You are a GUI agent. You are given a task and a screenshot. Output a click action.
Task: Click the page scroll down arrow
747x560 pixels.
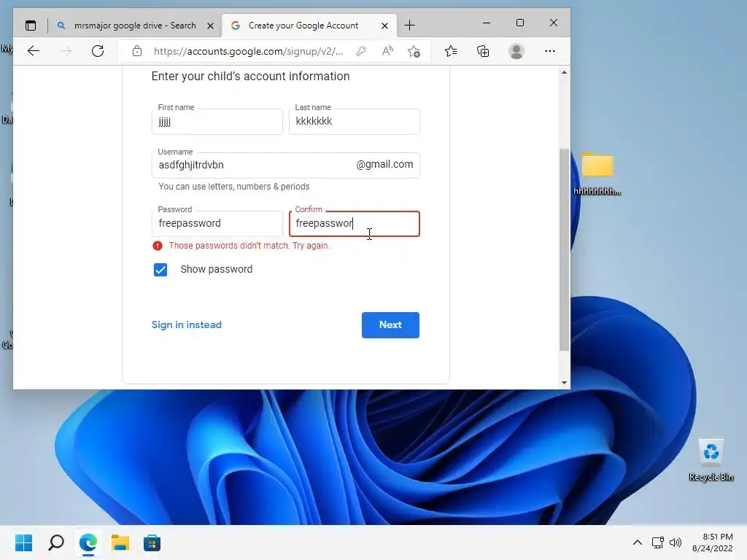564,382
